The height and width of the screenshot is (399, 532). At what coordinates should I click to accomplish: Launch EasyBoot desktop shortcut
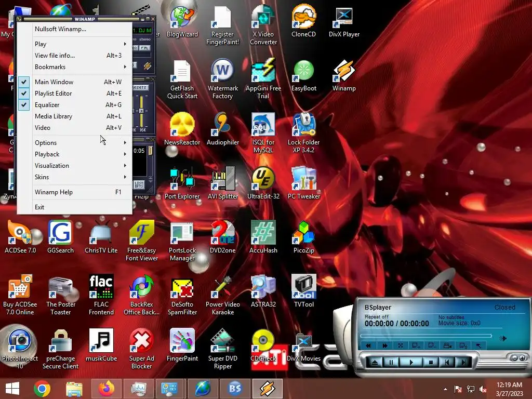click(x=303, y=76)
